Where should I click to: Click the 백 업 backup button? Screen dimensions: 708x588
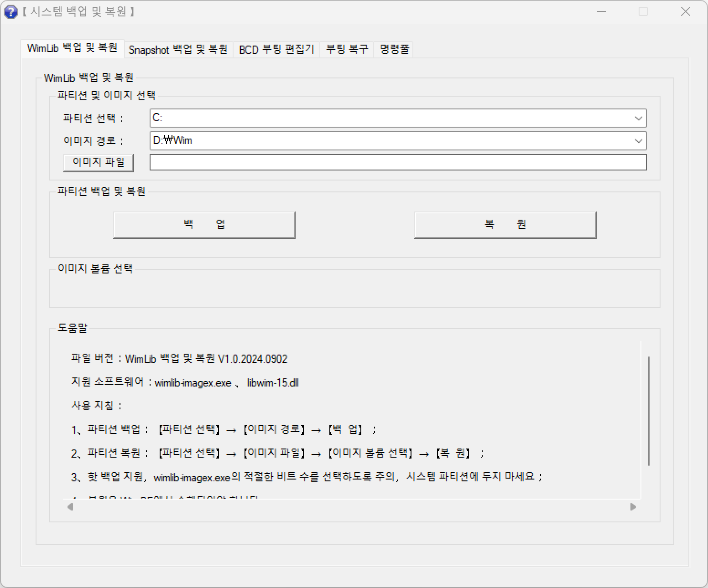coord(204,225)
